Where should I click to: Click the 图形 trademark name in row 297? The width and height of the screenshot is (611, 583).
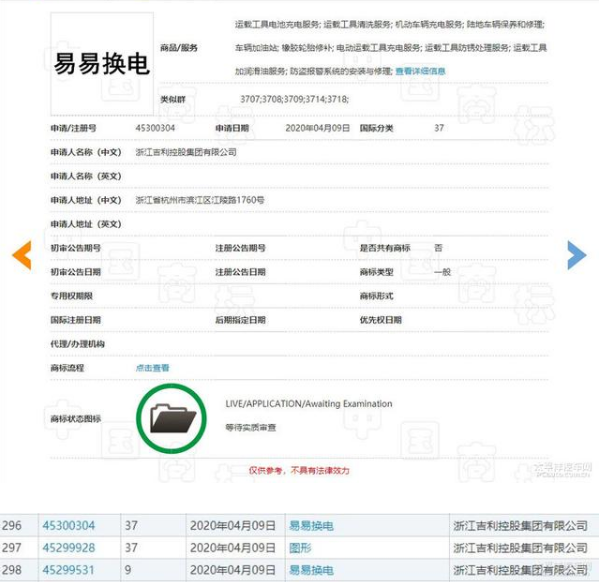(300, 548)
